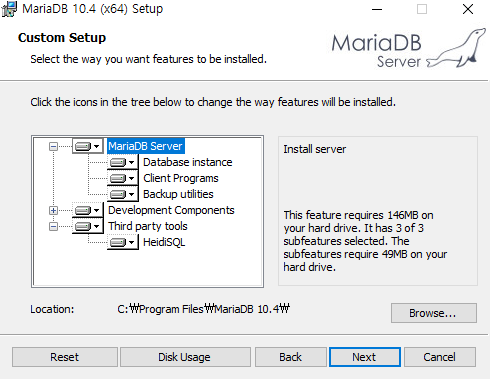Select the MariaDB Server tree item
490x379 pixels.
pyautogui.click(x=146, y=146)
